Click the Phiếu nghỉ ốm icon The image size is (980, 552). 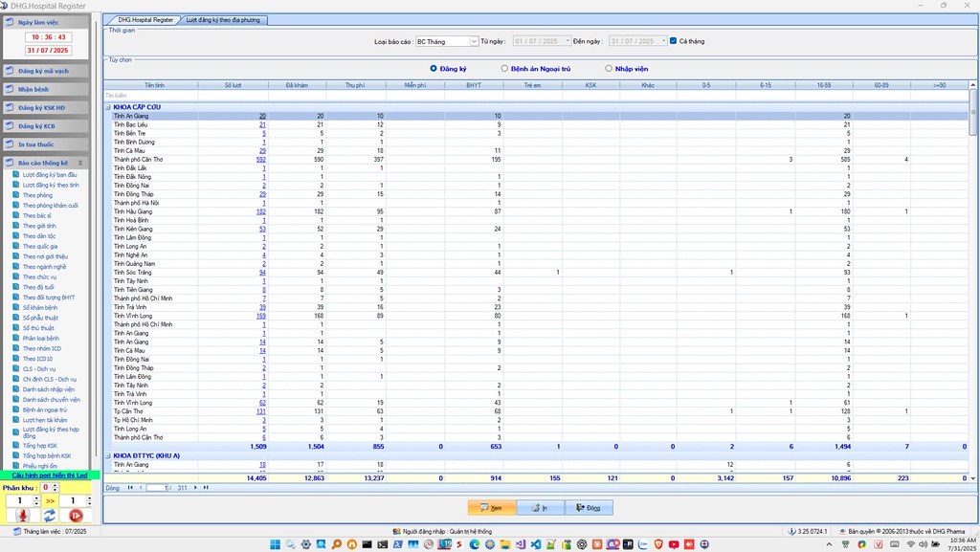[16, 466]
